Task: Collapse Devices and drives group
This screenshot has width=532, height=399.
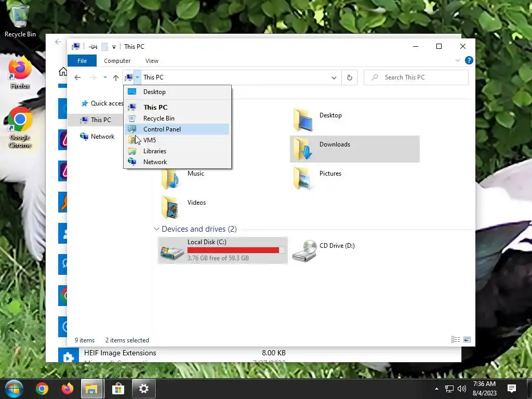Action: 156,229
